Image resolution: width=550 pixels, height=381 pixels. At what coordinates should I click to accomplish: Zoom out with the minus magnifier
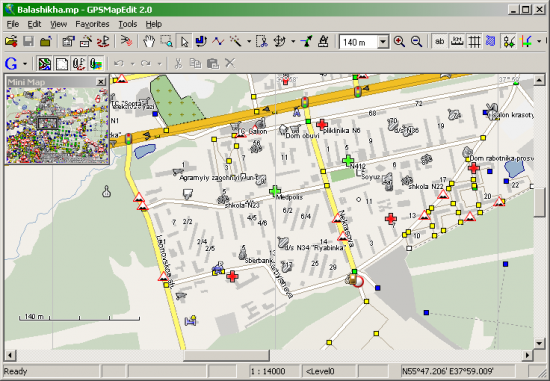416,42
